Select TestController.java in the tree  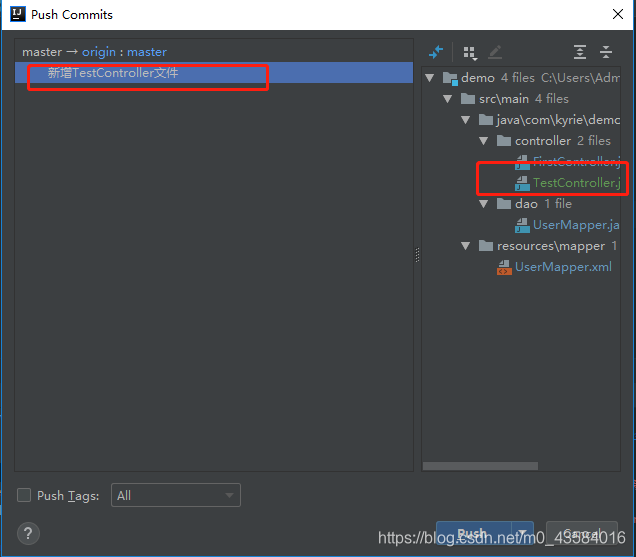click(x=576, y=183)
